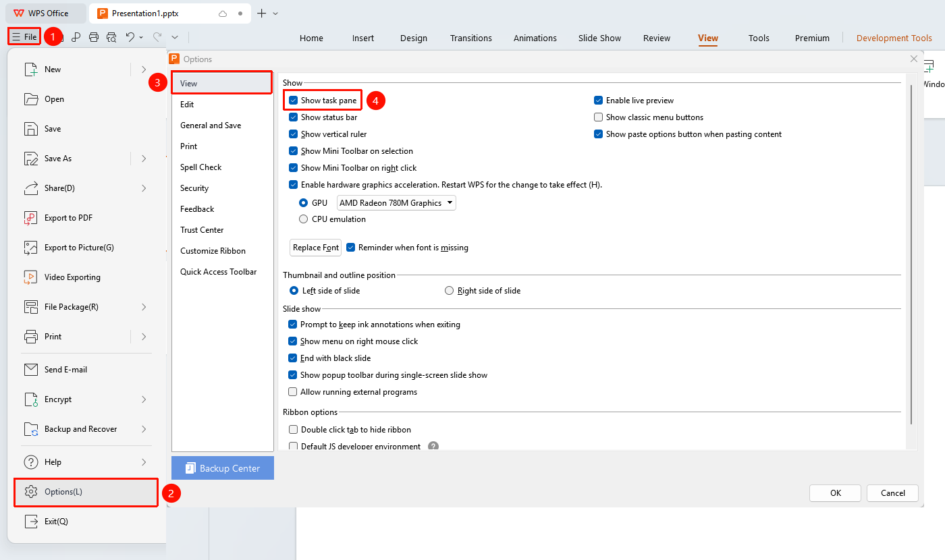
Task: Uncheck Show status bar
Action: 294,117
